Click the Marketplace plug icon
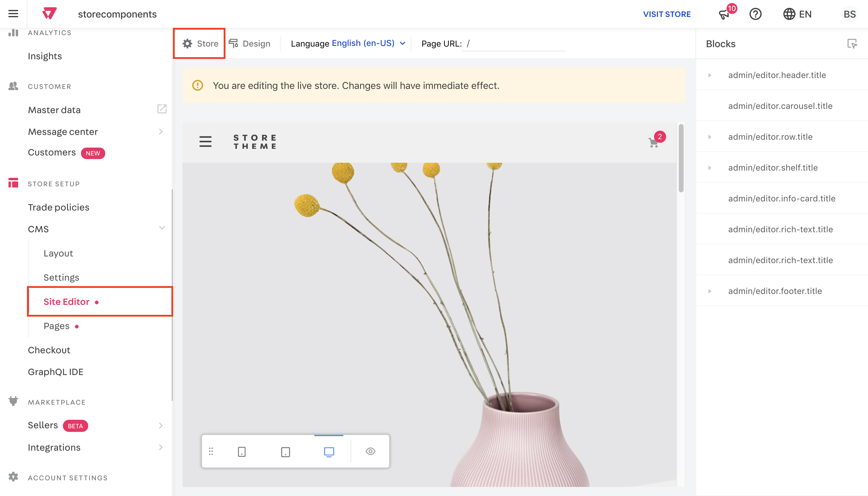The width and height of the screenshot is (868, 496). [13, 401]
